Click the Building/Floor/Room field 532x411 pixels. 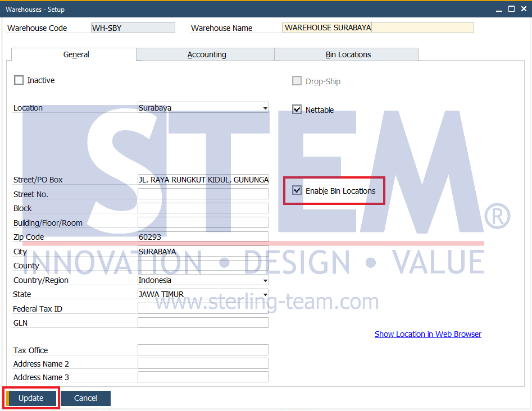203,222
